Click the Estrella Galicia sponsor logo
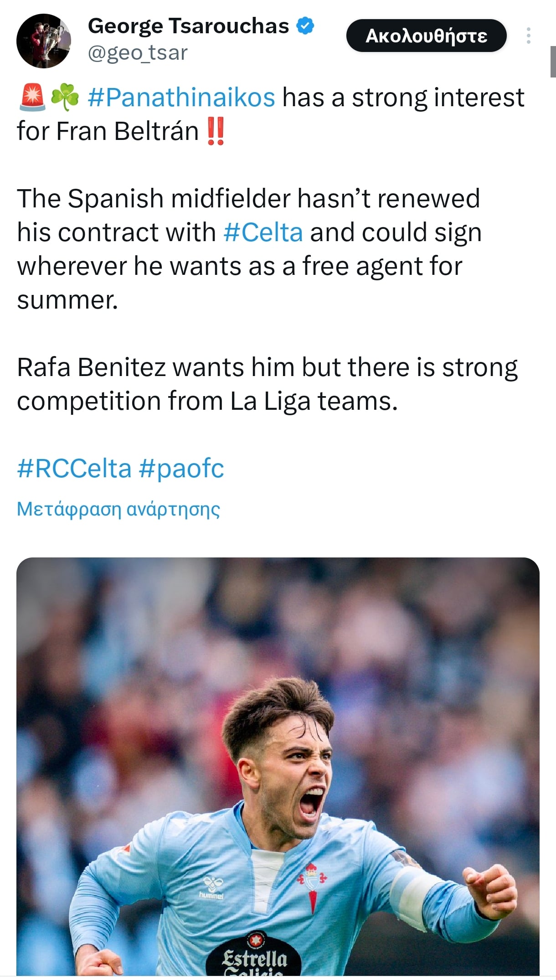This screenshot has width=556, height=980. 254,957
